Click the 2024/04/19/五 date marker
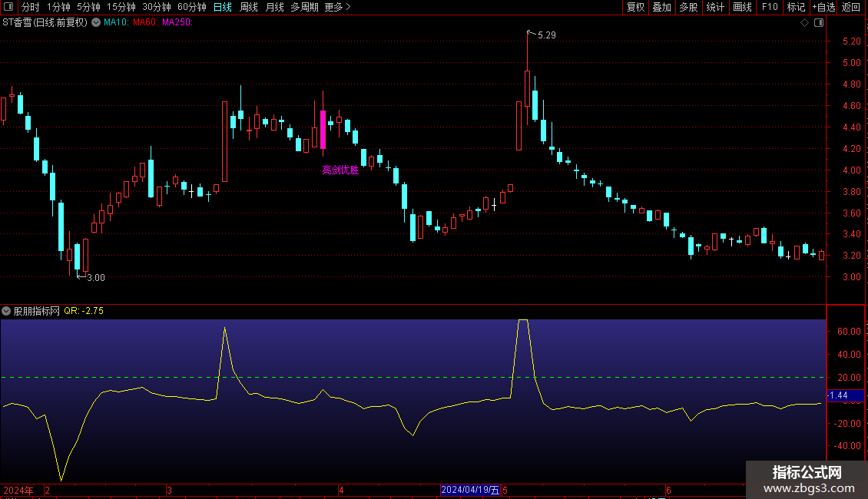Image resolution: width=868 pixels, height=499 pixels. tap(471, 490)
